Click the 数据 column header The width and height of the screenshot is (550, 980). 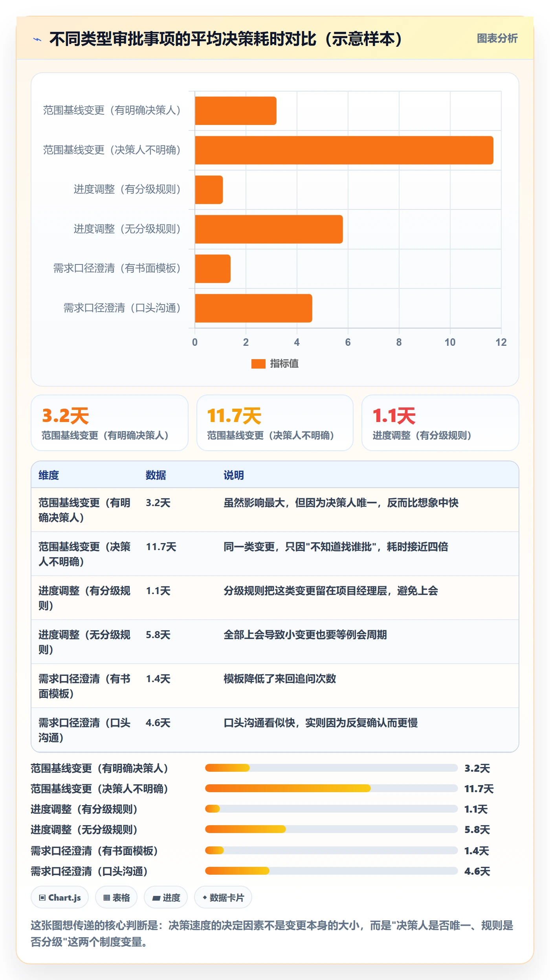(156, 475)
